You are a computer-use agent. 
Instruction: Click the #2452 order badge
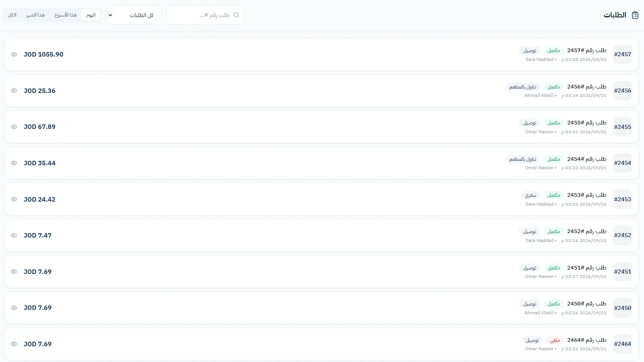(623, 235)
